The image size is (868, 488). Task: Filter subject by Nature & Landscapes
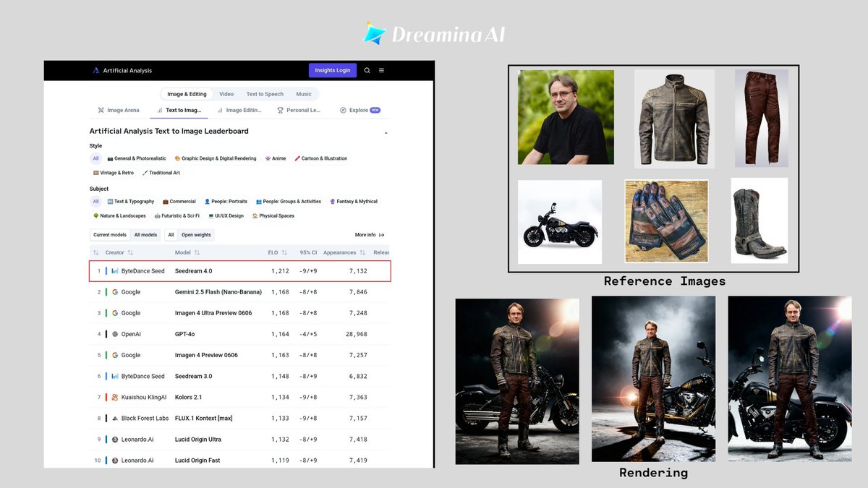(x=119, y=215)
